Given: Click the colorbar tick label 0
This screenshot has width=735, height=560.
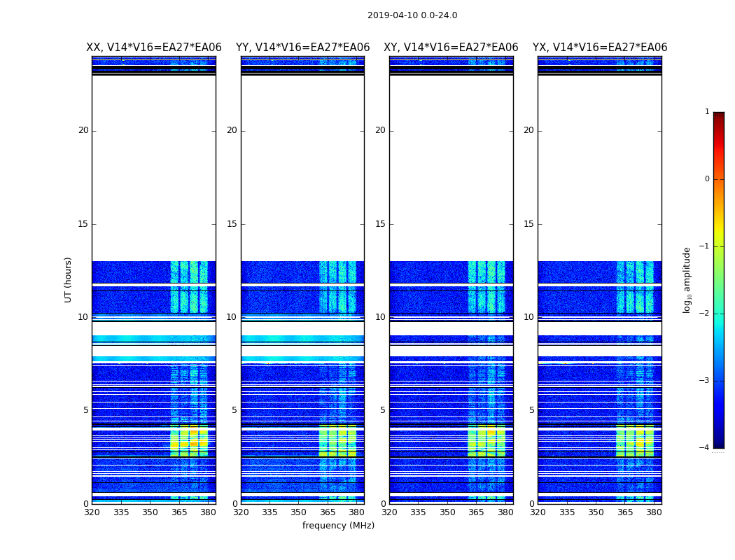Looking at the screenshot, I should pos(707,179).
